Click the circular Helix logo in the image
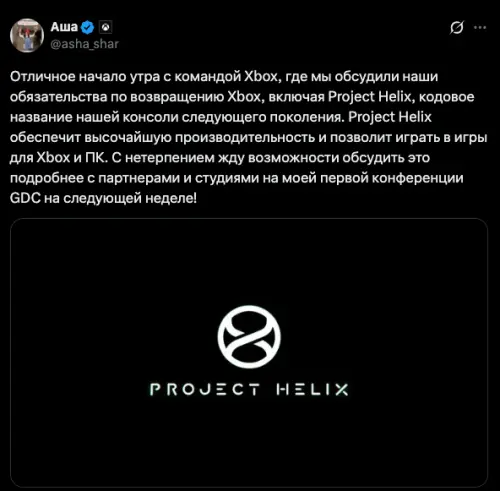Viewport: 500px width, 491px height. click(x=249, y=337)
